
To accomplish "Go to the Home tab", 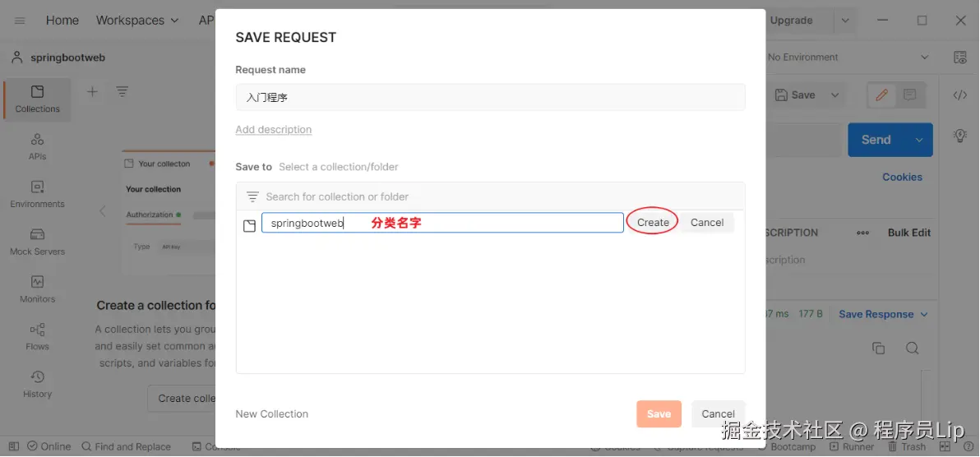I will coord(62,21).
